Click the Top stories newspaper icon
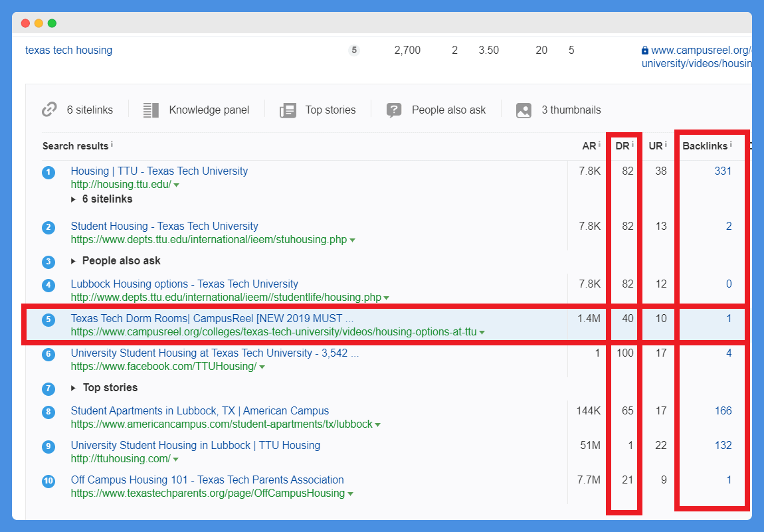 click(x=288, y=110)
